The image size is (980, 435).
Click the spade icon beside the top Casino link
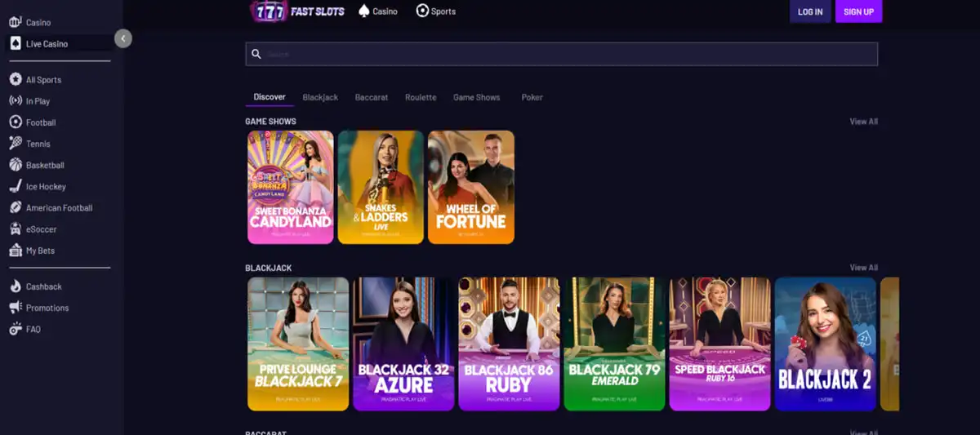click(x=364, y=11)
